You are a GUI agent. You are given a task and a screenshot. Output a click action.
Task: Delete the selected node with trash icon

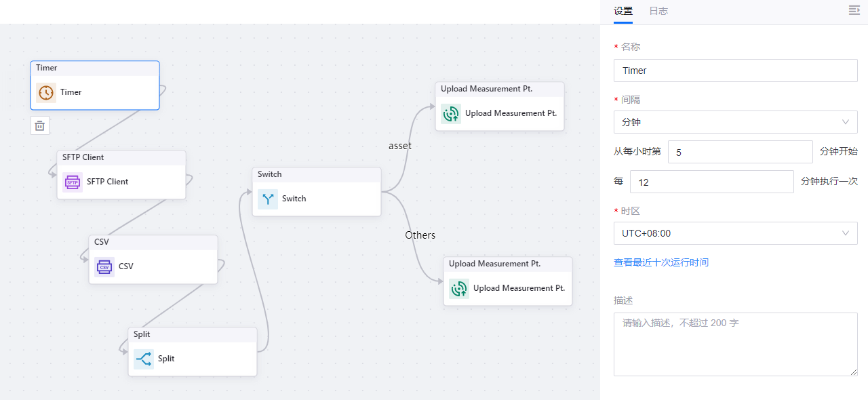[x=40, y=125]
